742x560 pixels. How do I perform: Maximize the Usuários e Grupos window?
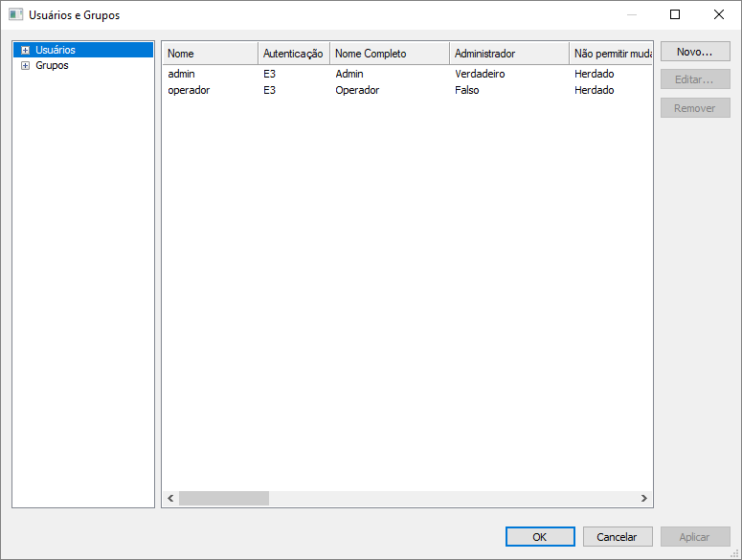675,14
